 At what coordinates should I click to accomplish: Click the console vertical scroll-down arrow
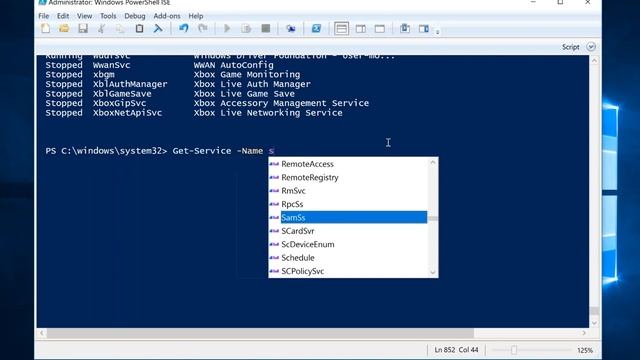594,323
